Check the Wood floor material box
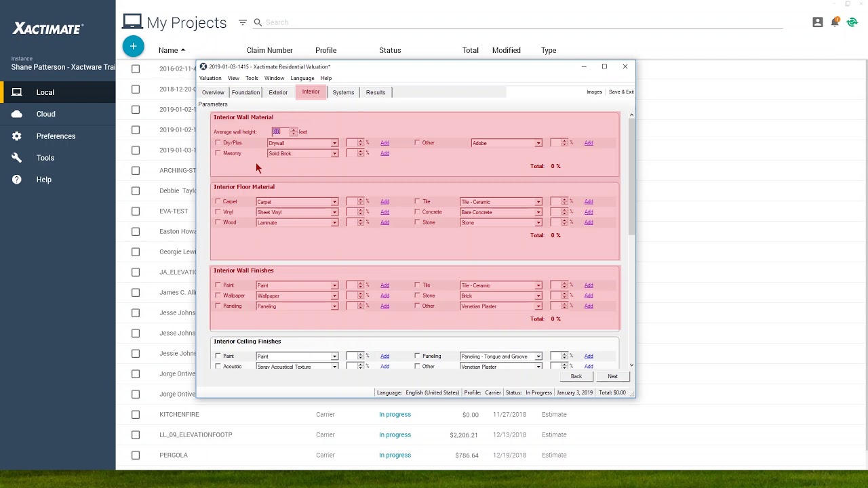Image resolution: width=868 pixels, height=488 pixels. click(218, 222)
